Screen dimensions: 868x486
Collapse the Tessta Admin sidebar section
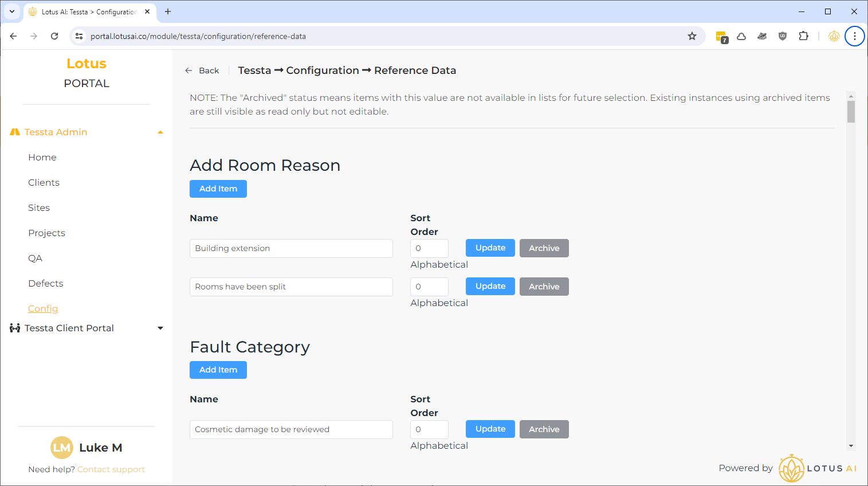click(x=160, y=132)
